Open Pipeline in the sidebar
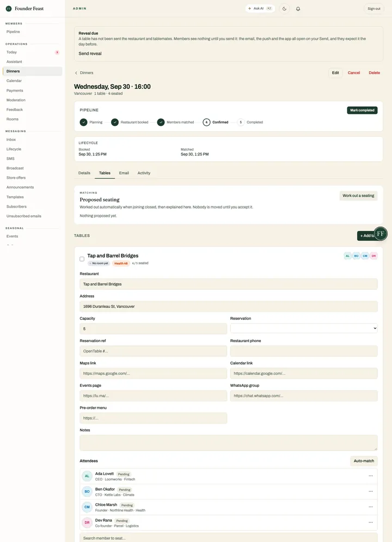 coord(32,32)
